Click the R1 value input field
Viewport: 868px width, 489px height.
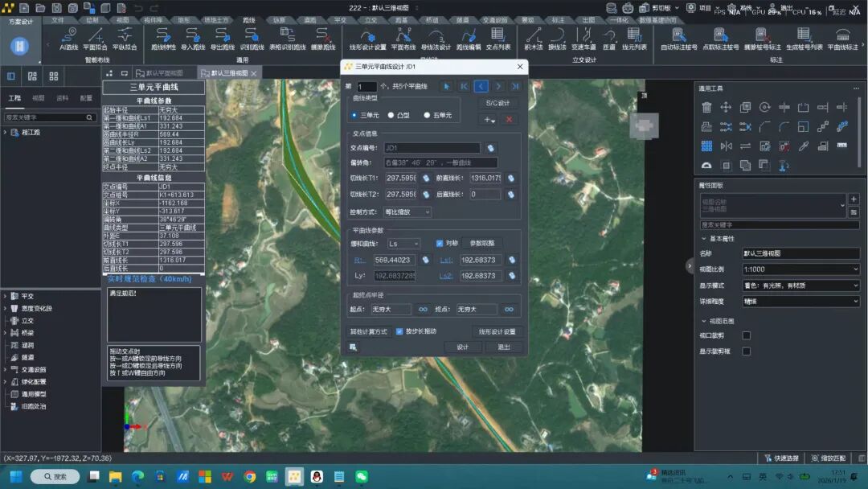pyautogui.click(x=394, y=260)
